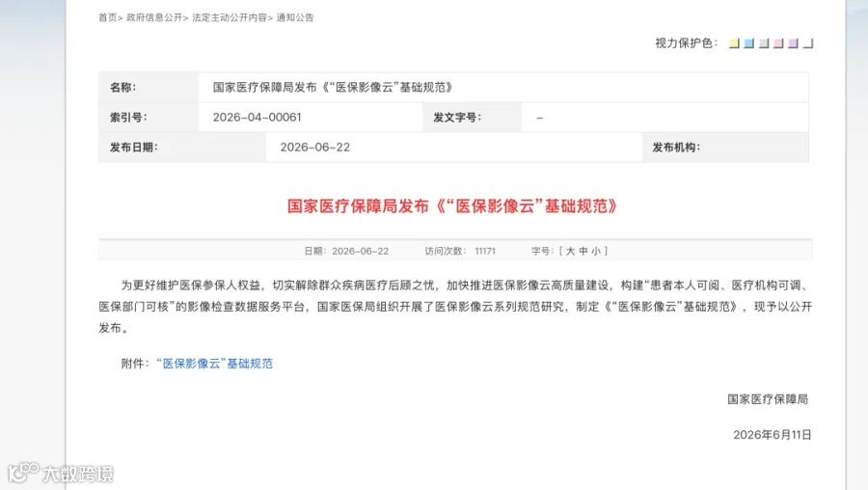Click the red article headline
The image size is (868, 490).
coord(452,206)
